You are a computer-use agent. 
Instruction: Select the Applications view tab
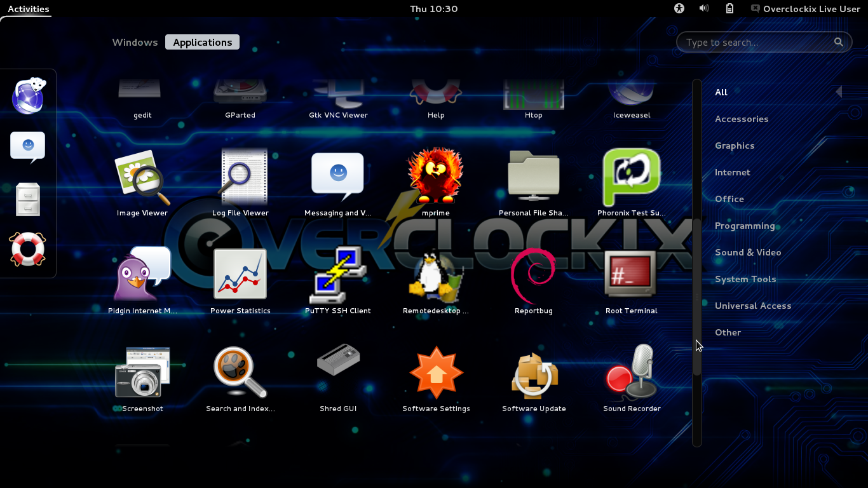click(x=203, y=43)
